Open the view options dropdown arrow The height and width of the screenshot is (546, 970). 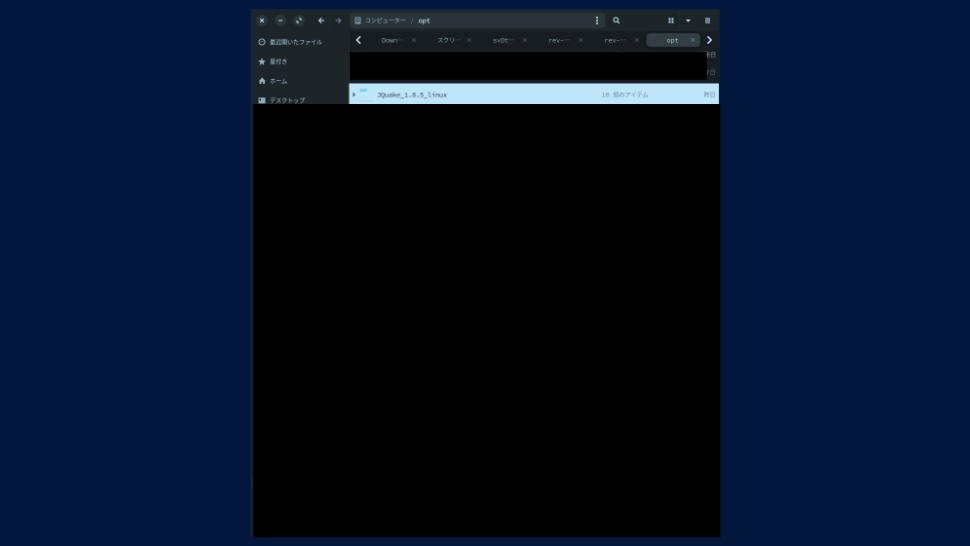(x=688, y=20)
